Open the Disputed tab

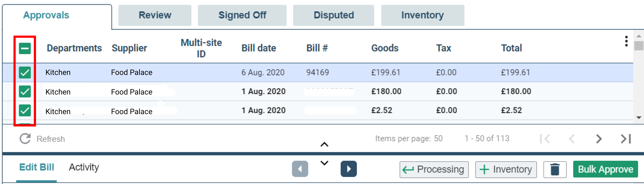(x=333, y=15)
